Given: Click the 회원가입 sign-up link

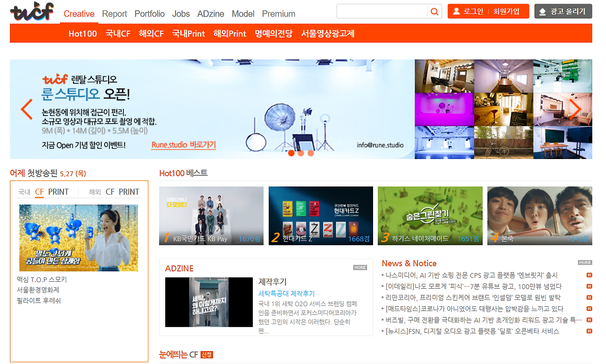Looking at the screenshot, I should (506, 11).
